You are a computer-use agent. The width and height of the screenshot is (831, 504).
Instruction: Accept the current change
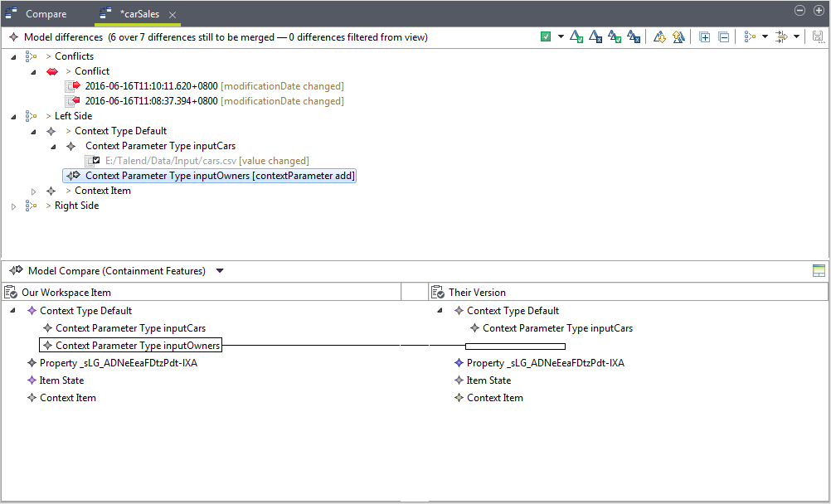[575, 36]
